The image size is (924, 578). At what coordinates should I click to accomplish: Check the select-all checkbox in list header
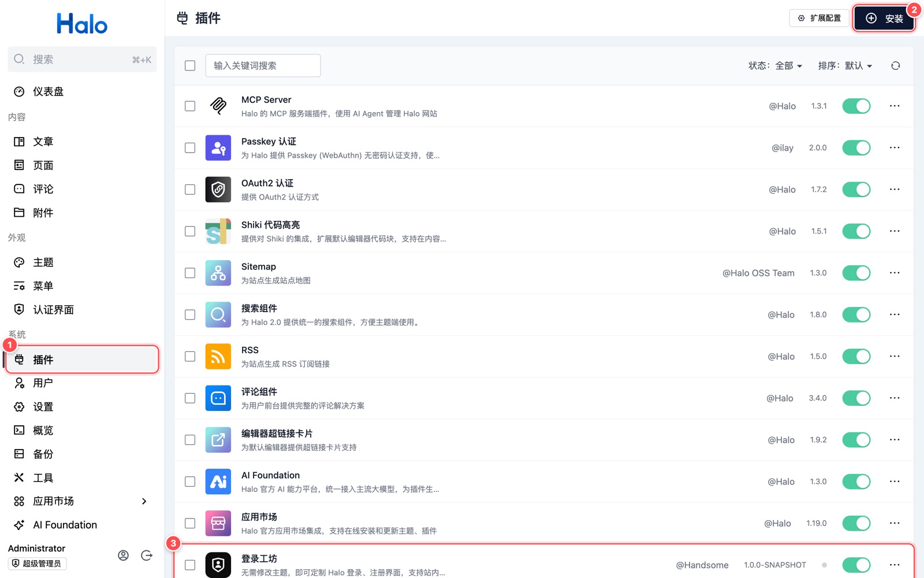pyautogui.click(x=190, y=66)
